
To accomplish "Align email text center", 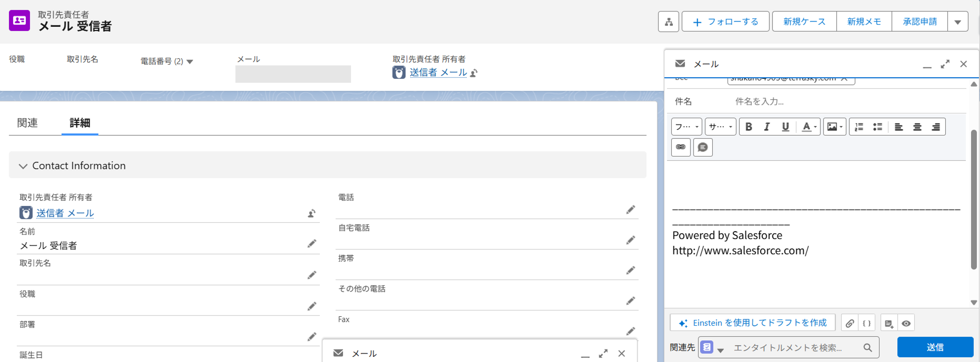I will pos(917,127).
